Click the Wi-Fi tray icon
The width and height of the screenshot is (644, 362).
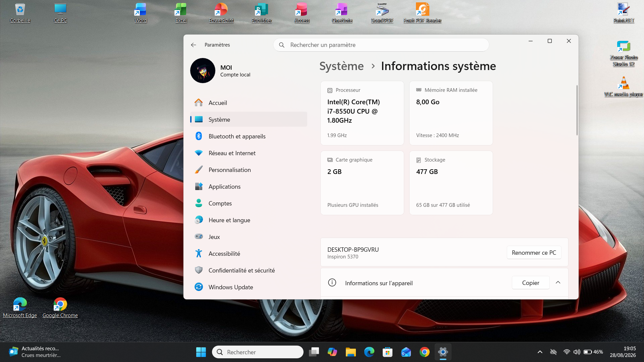(567, 352)
